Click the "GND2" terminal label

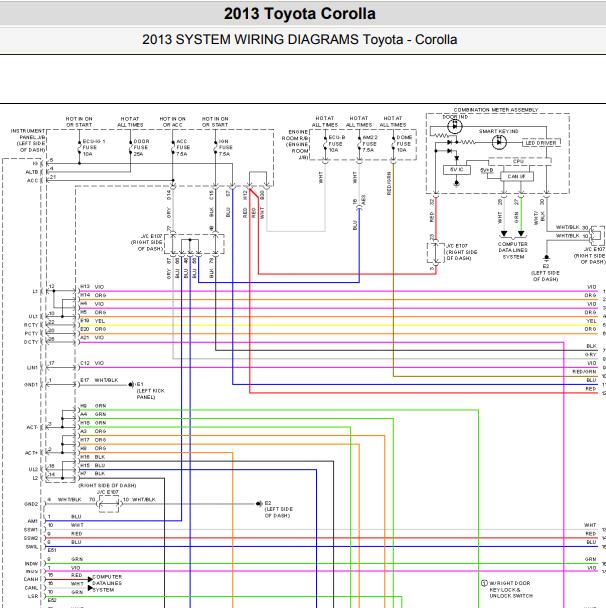[31, 504]
